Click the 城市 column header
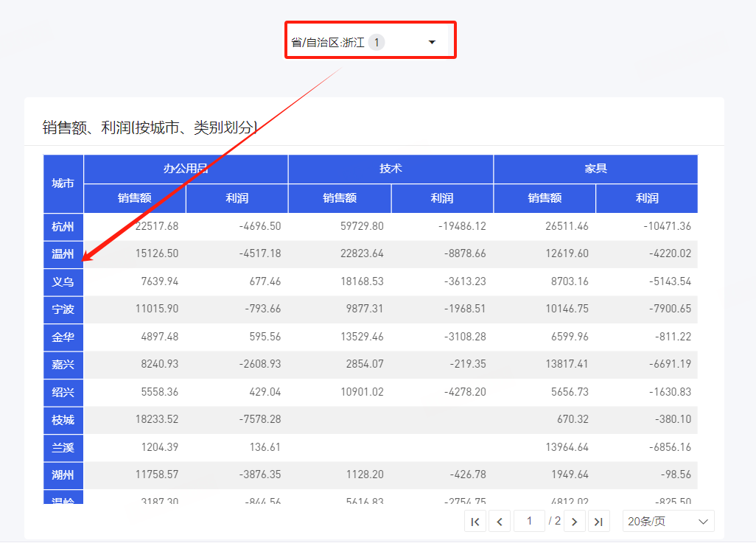The width and height of the screenshot is (756, 543). [63, 183]
